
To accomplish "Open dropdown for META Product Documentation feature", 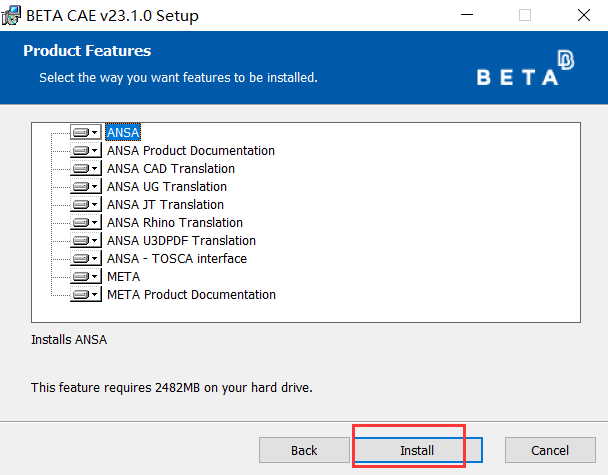I will [86, 294].
